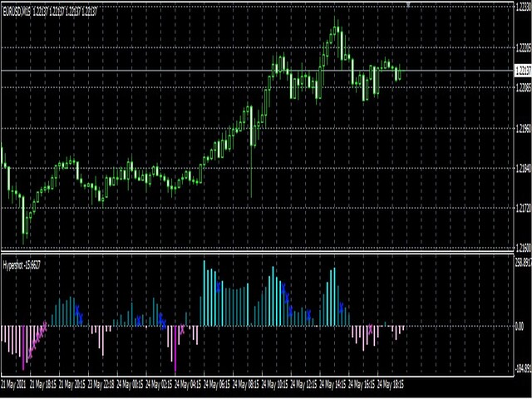Click the 1.21840 price scale label
The height and width of the screenshot is (399, 532).
pyautogui.click(x=523, y=168)
